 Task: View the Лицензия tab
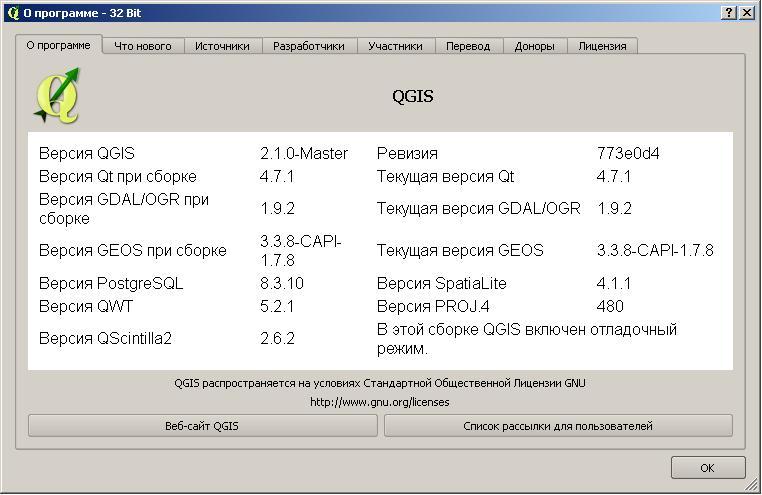[x=602, y=46]
